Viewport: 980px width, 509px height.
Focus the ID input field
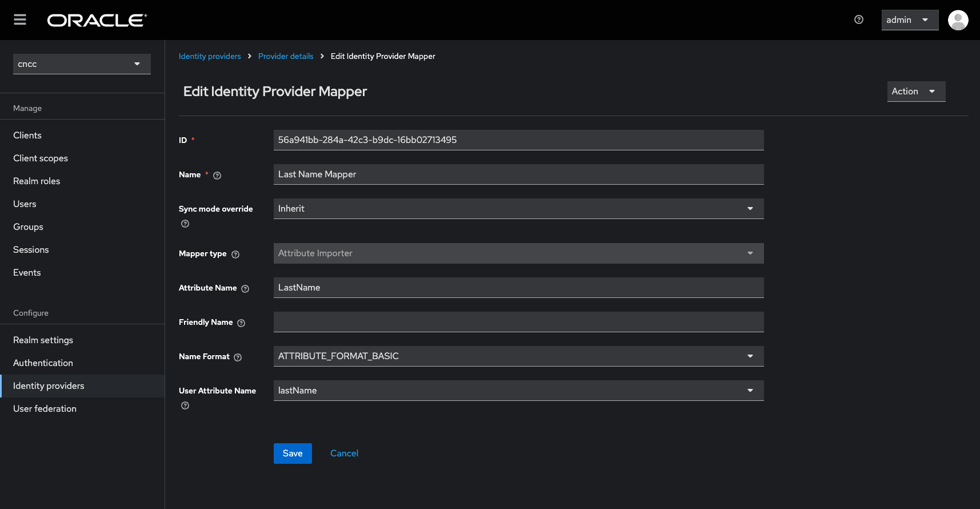[518, 140]
